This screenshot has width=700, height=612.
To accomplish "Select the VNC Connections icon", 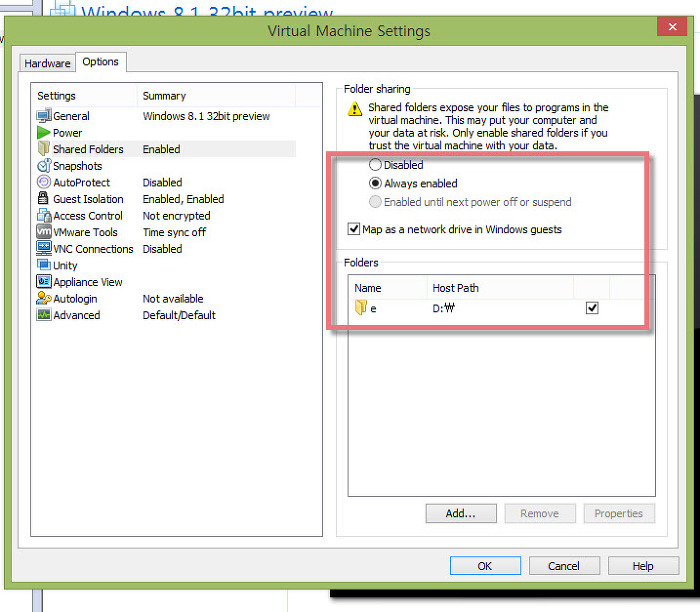I will click(x=44, y=249).
